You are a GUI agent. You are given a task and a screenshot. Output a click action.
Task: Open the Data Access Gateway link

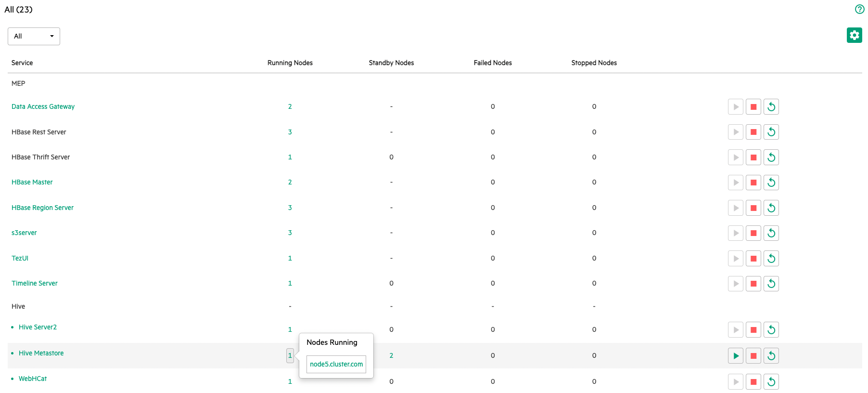[43, 106]
